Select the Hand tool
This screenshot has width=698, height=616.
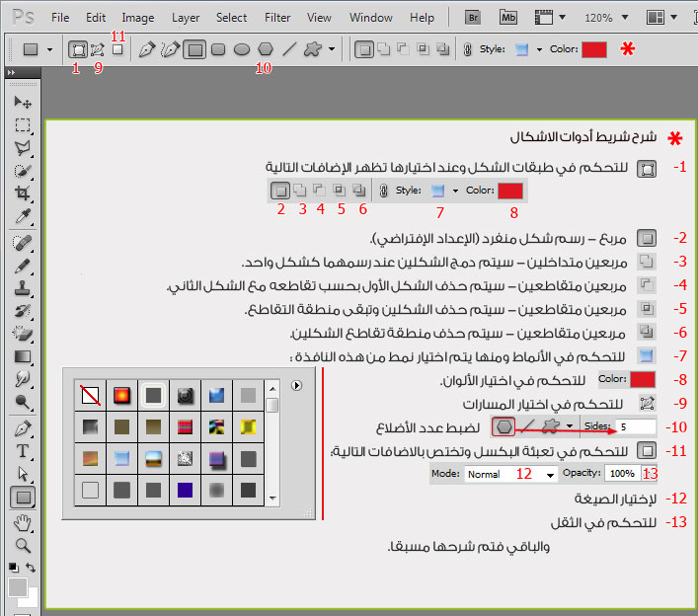click(x=23, y=523)
